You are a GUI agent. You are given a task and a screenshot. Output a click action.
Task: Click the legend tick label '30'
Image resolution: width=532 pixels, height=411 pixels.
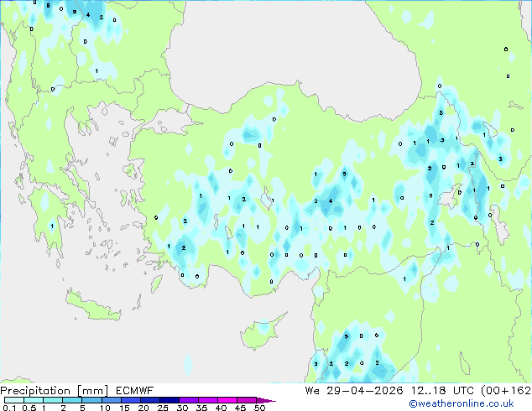tap(183, 408)
